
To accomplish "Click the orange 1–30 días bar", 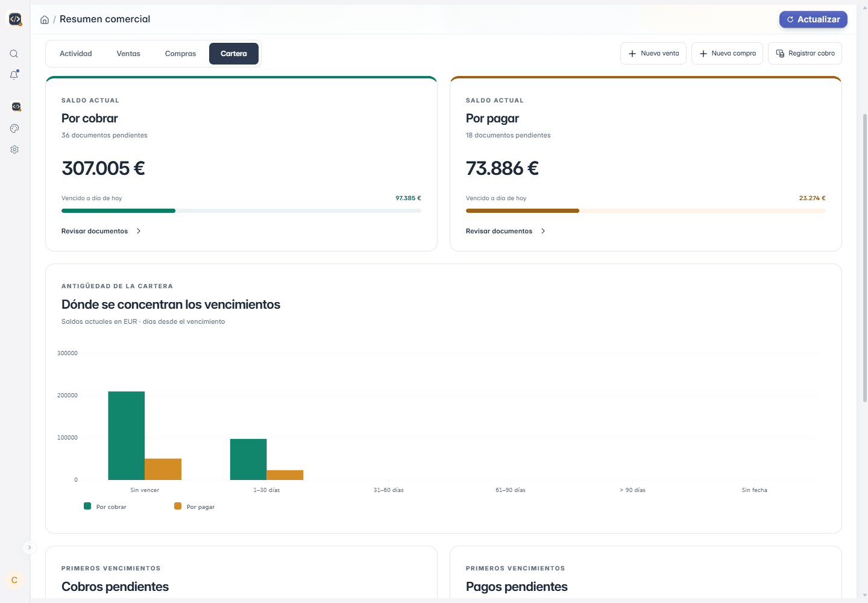I will (285, 475).
